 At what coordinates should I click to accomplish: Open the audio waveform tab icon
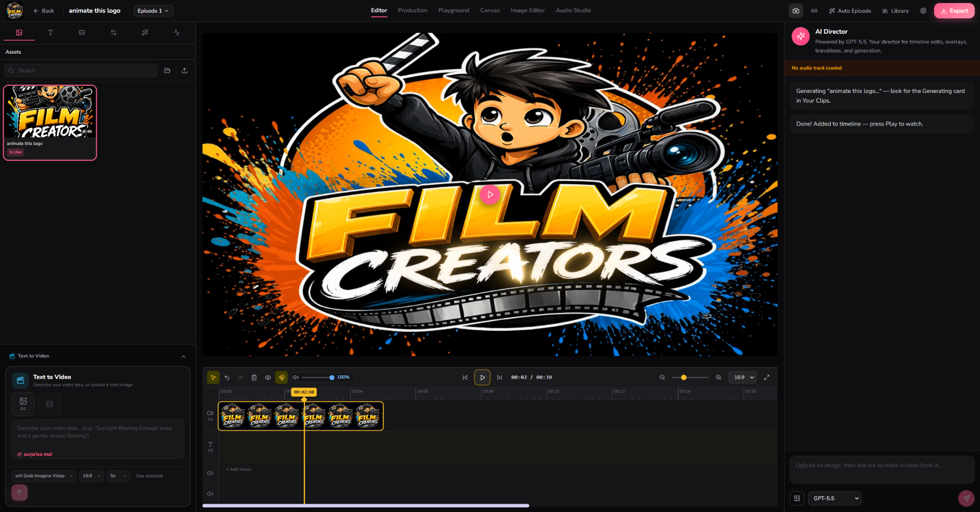click(x=177, y=32)
